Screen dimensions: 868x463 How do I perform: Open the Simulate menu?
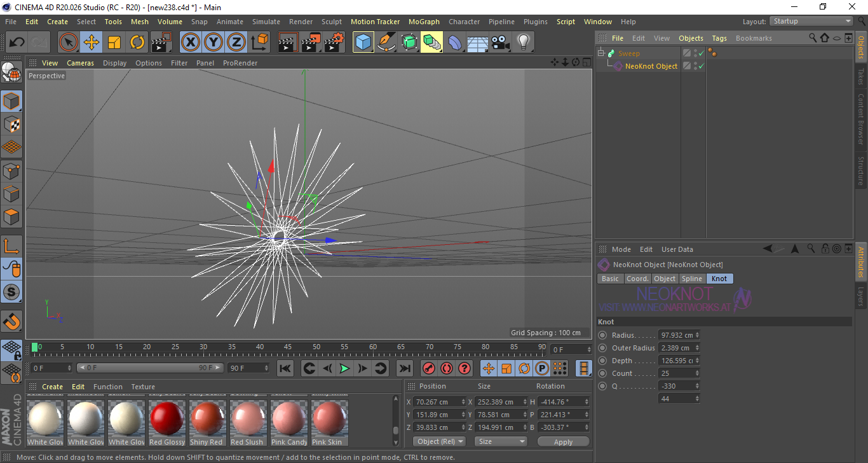pos(266,22)
